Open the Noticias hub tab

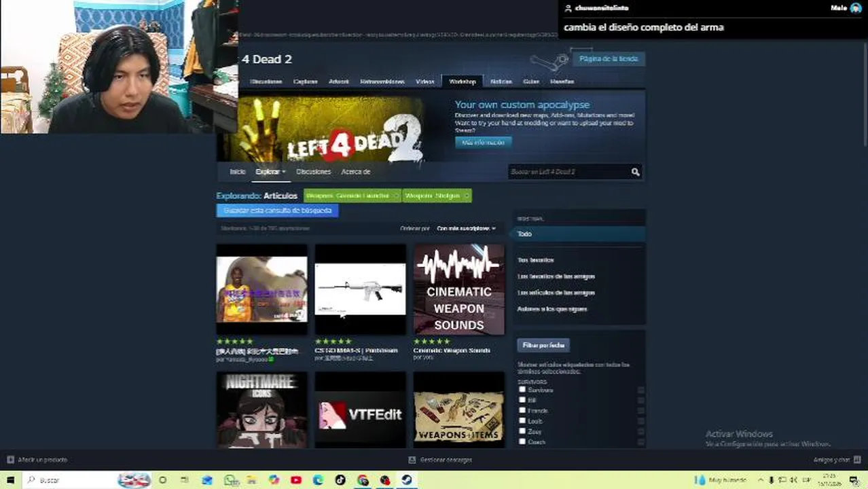click(x=501, y=81)
